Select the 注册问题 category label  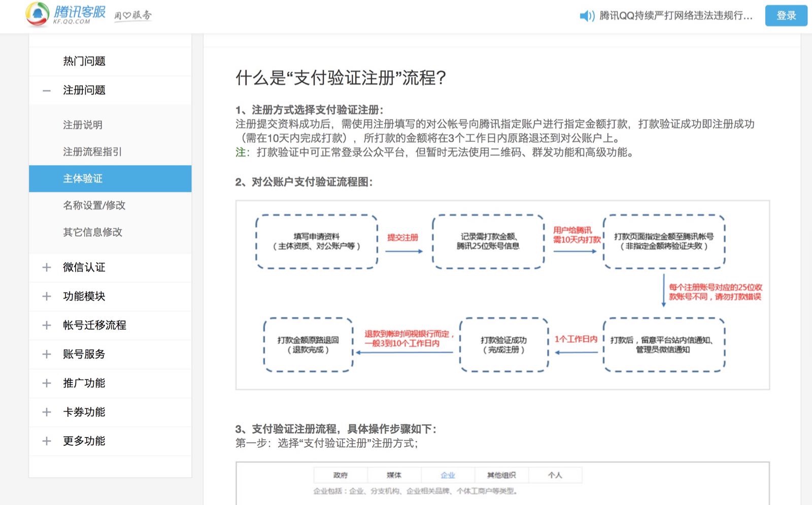(84, 90)
